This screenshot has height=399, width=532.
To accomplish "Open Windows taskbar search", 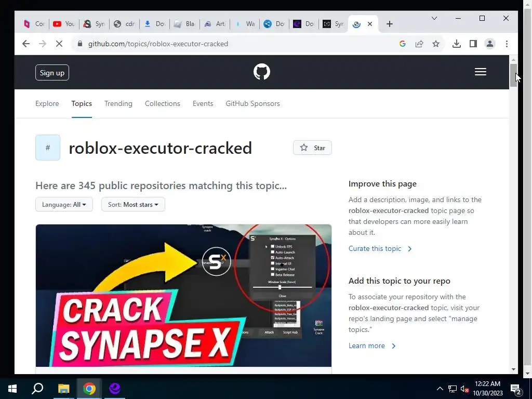I will [37, 389].
